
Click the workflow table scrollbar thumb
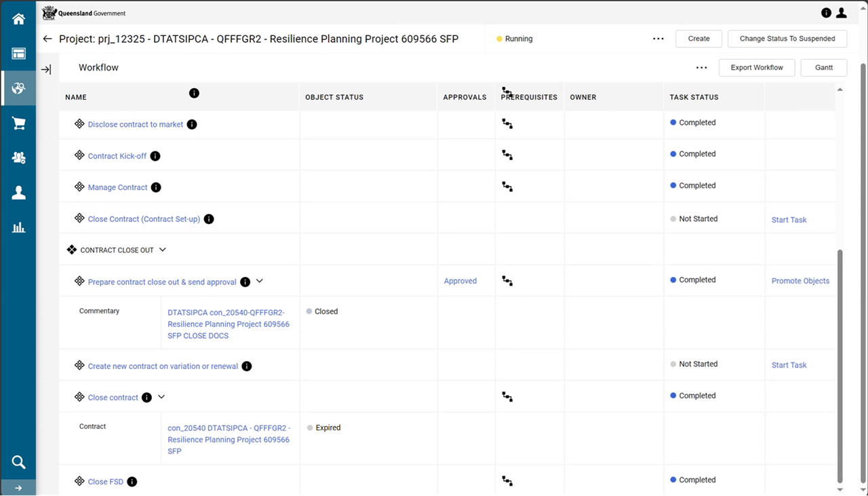[x=841, y=366]
